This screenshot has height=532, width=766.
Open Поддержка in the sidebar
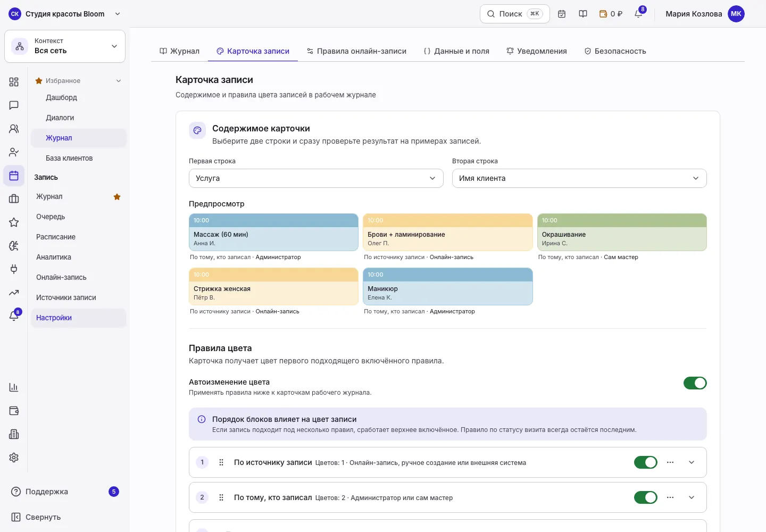point(65,492)
